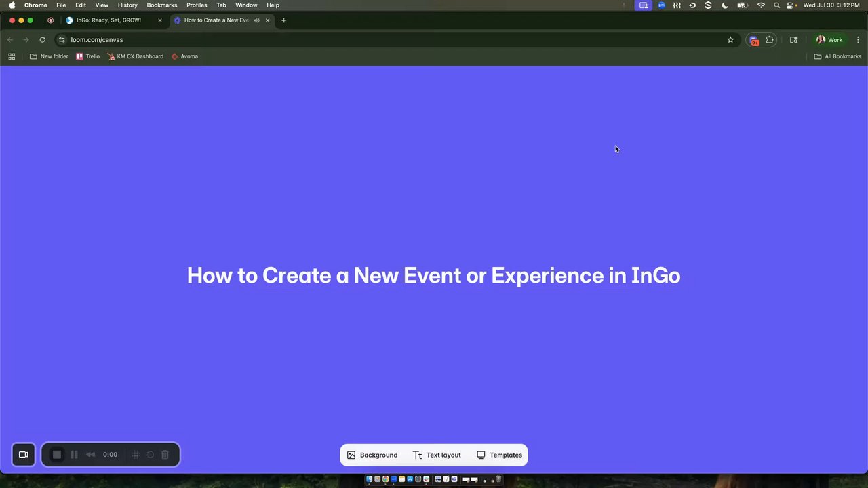Rewind the recording using the rewind icon
This screenshot has height=488, width=868.
pyautogui.click(x=90, y=455)
